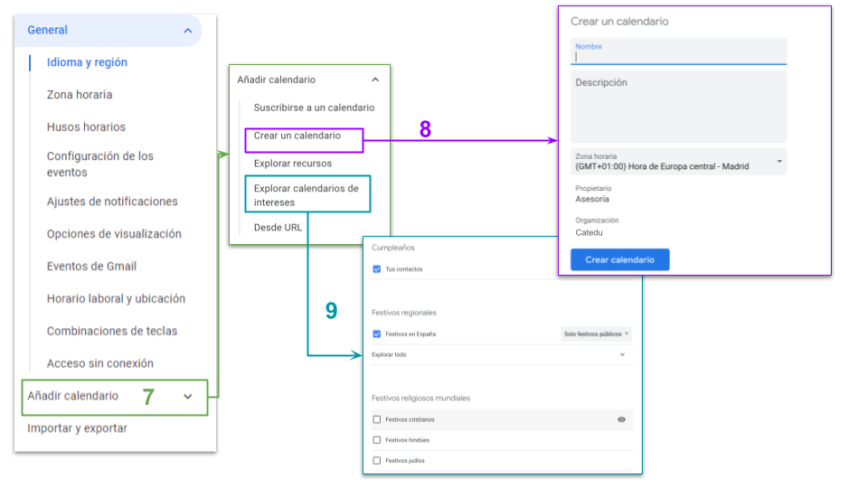Click the Cumpleaños heading

(392, 248)
